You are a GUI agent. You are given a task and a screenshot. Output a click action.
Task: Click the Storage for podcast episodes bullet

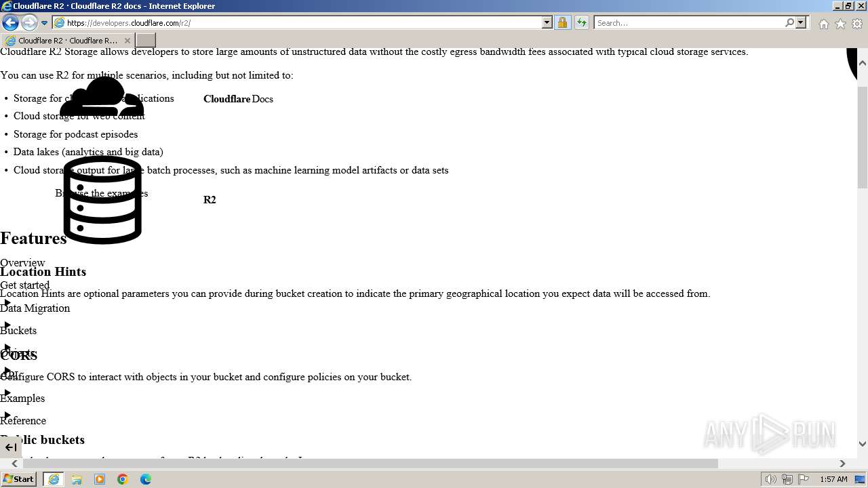(75, 134)
